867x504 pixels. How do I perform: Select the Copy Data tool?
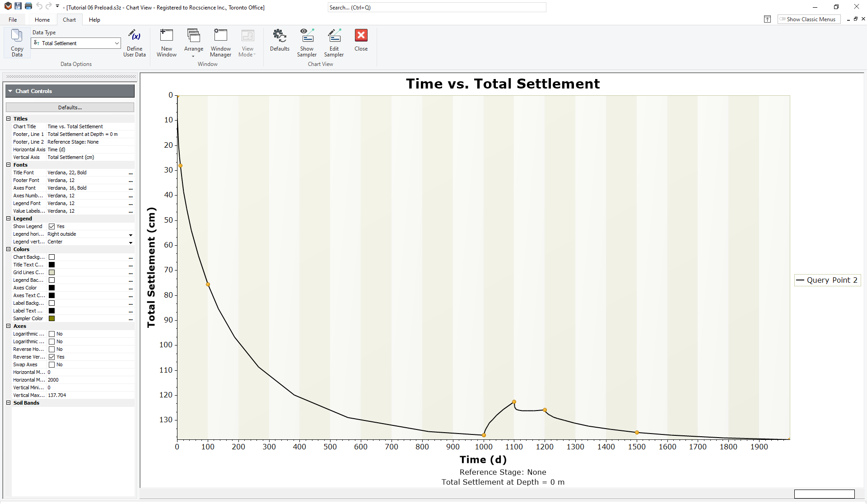pos(17,43)
